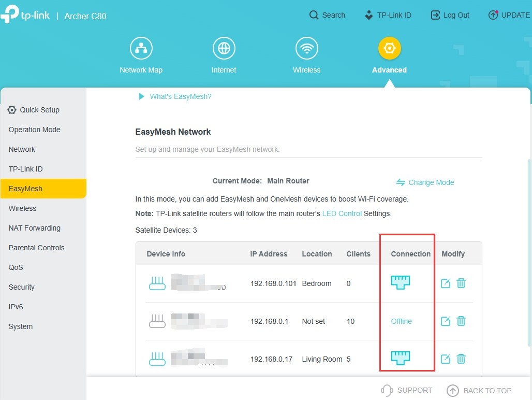This screenshot has width=532, height=400.
Task: Open Operation Mode in sidebar
Action: [35, 130]
